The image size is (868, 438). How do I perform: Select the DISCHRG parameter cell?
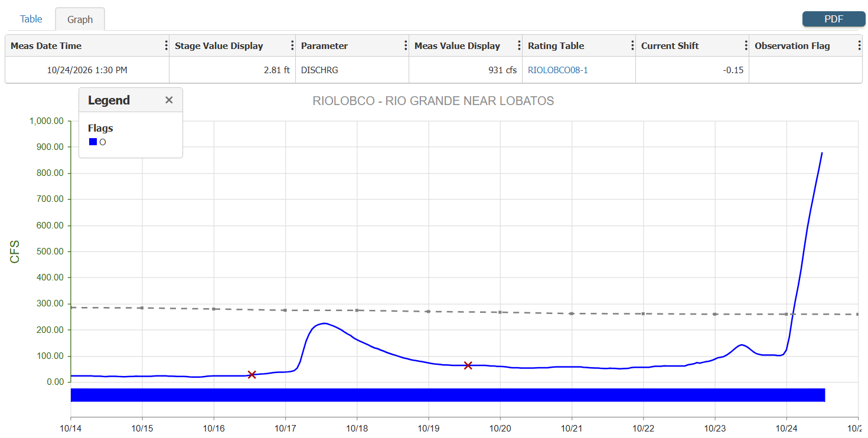coord(353,70)
